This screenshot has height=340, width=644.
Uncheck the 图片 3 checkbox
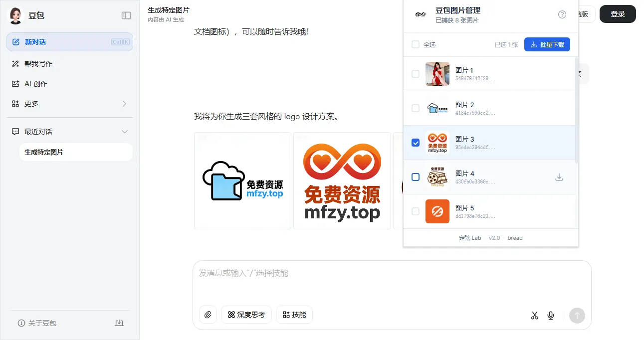tap(416, 143)
